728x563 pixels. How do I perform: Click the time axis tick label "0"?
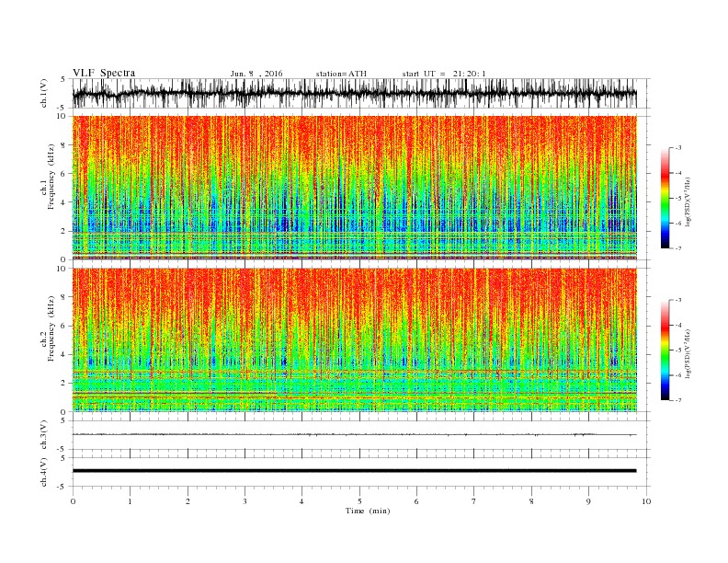(x=73, y=501)
